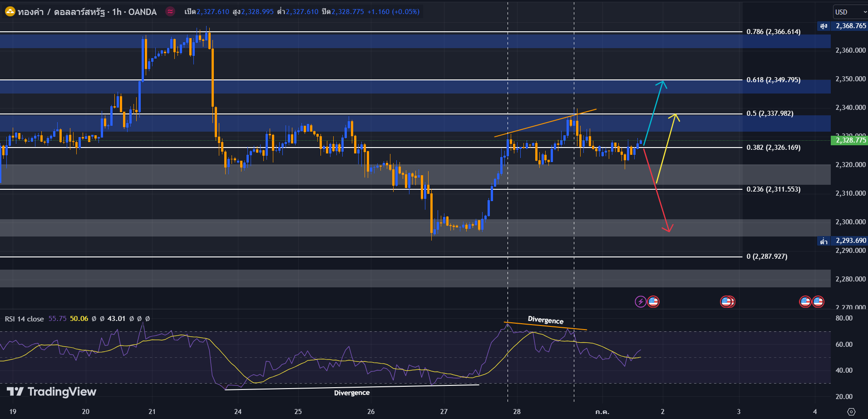Select the cyan upward arrow drawing
The height and width of the screenshot is (419, 868).
click(653, 113)
